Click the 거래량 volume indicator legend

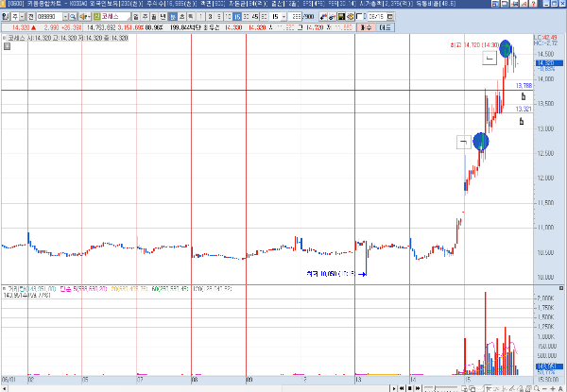point(31,289)
